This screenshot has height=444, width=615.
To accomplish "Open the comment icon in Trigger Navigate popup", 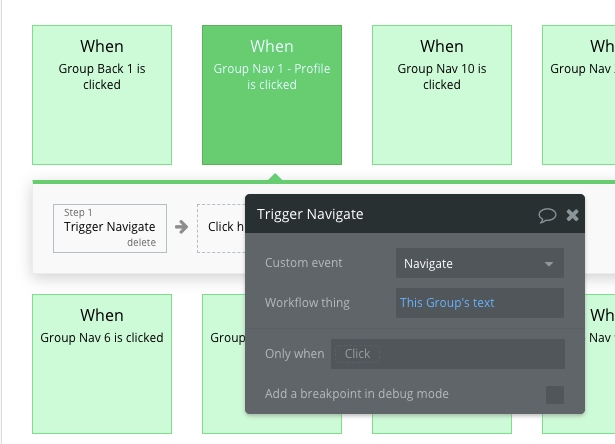I will (x=547, y=215).
